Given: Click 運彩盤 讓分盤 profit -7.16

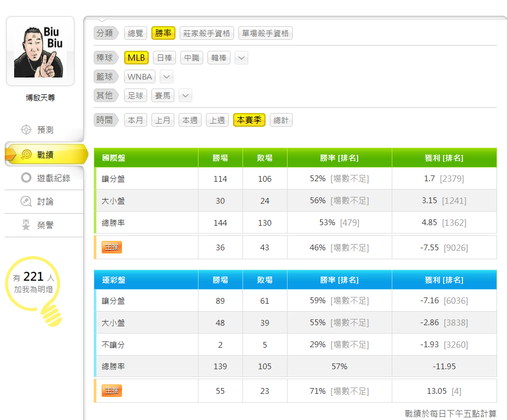Looking at the screenshot, I should tap(429, 301).
